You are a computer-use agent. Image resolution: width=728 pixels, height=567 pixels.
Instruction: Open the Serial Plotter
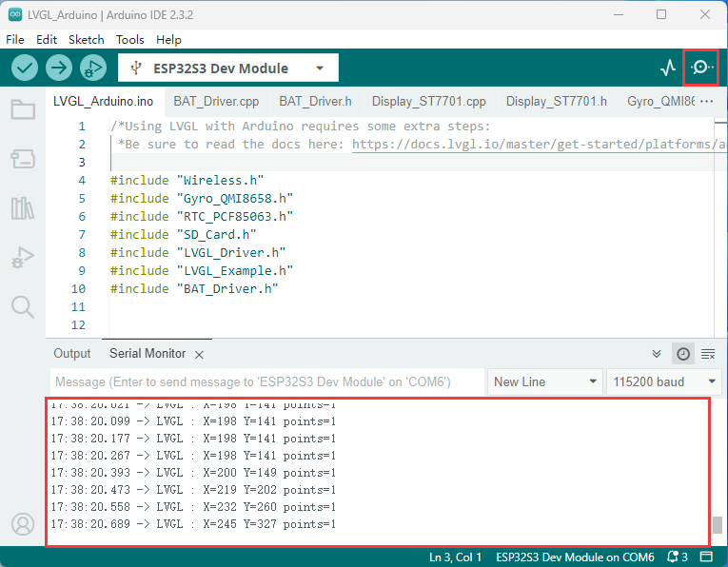668,68
